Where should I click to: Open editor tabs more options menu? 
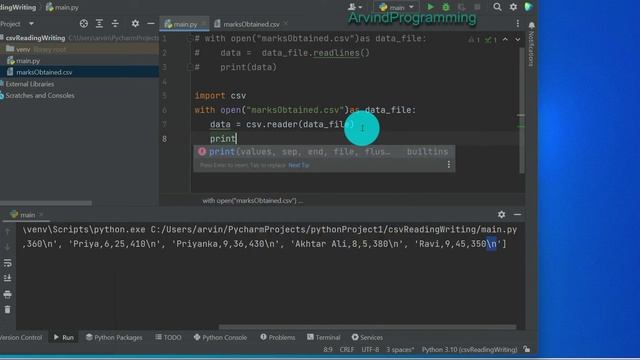pyautogui.click(x=518, y=24)
